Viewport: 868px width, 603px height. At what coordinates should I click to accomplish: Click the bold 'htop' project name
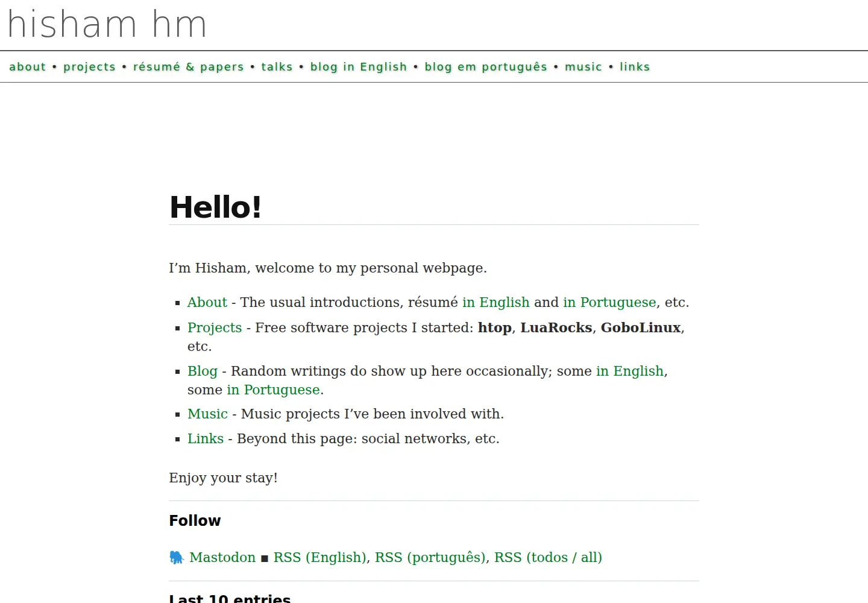point(495,327)
